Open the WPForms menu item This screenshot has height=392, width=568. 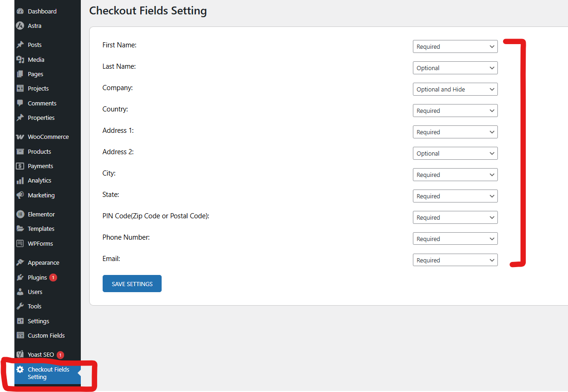pos(40,243)
